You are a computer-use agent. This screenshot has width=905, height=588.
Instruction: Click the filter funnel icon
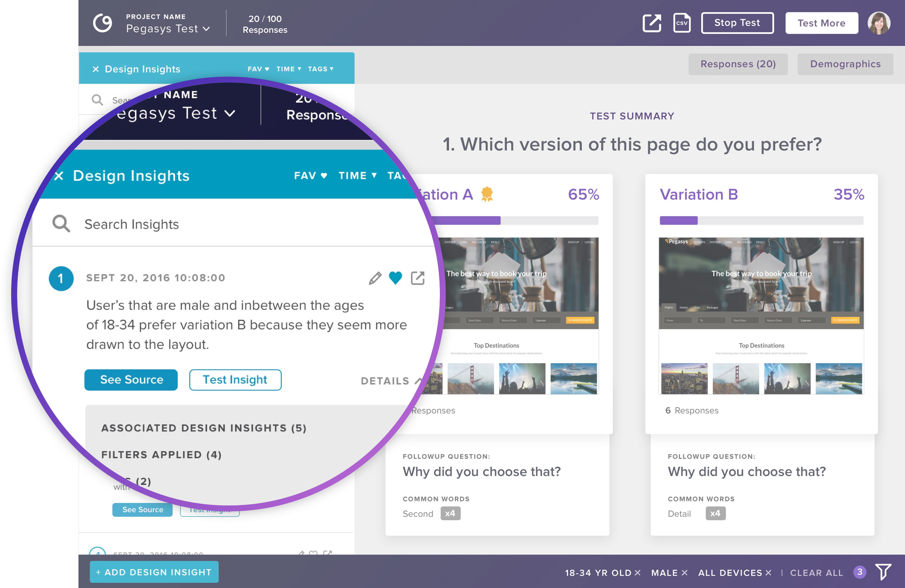click(x=883, y=572)
